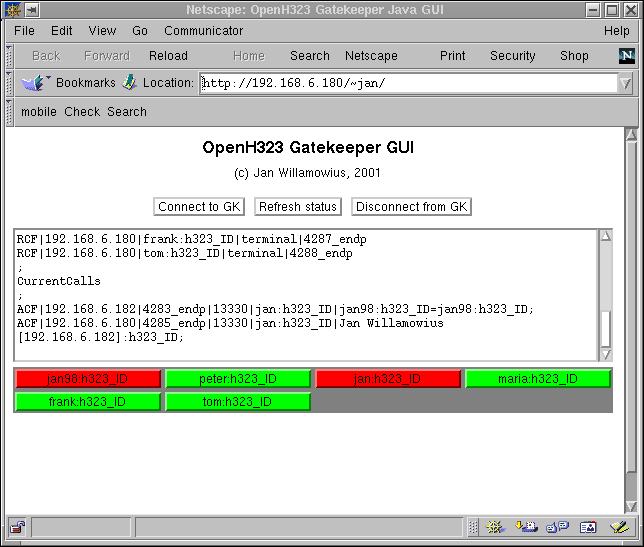The image size is (644, 547).
Task: Click the Connect to GK button
Action: 199,207
